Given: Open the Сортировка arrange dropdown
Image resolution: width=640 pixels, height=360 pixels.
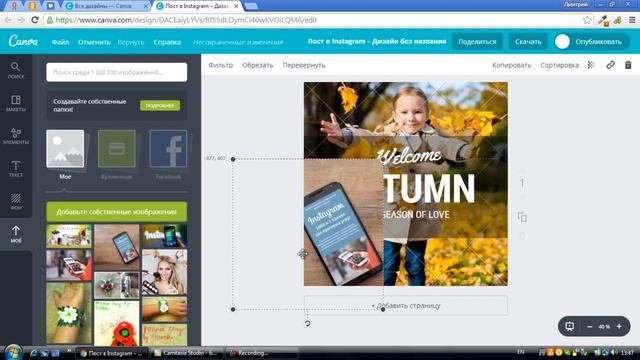Looking at the screenshot, I should (560, 65).
